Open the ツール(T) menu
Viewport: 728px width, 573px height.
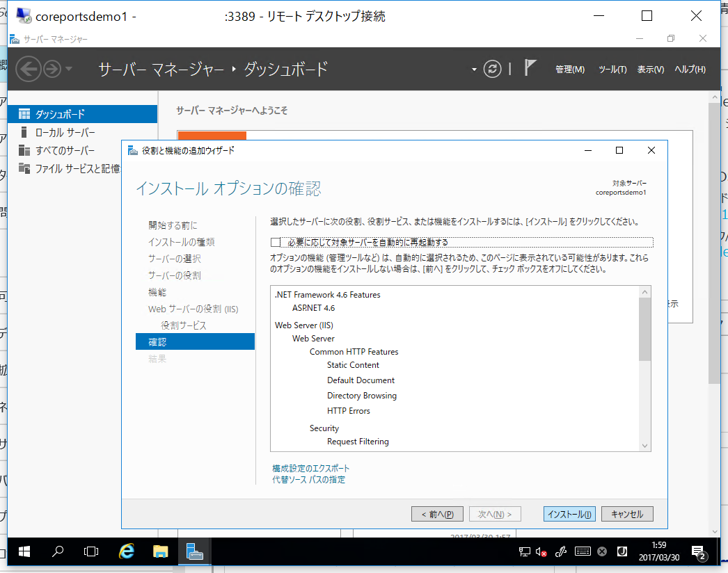point(612,69)
